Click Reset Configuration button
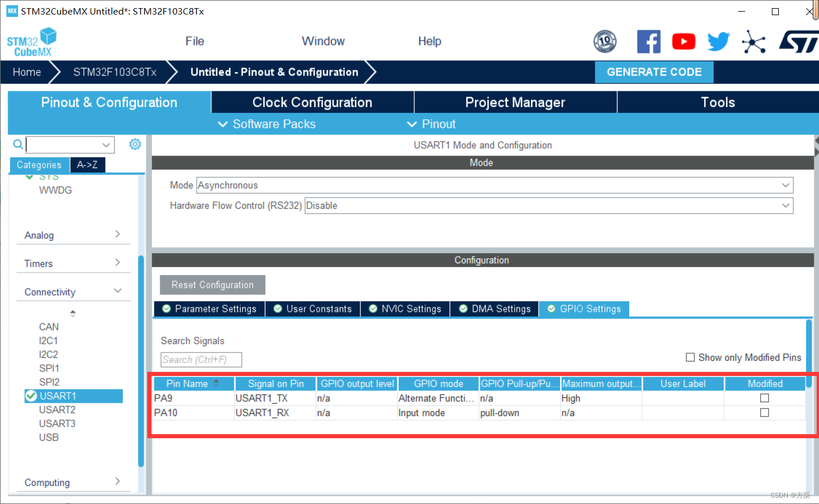This screenshot has width=819, height=504. (212, 285)
